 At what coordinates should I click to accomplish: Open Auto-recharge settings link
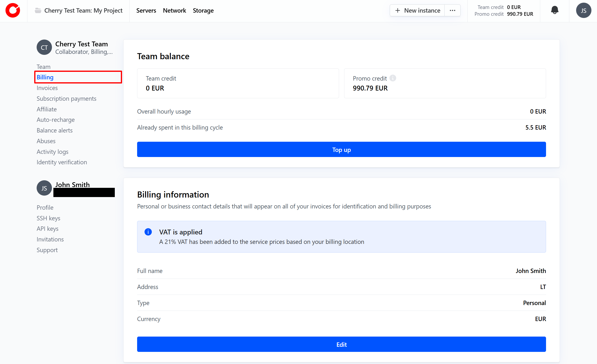[x=56, y=120]
